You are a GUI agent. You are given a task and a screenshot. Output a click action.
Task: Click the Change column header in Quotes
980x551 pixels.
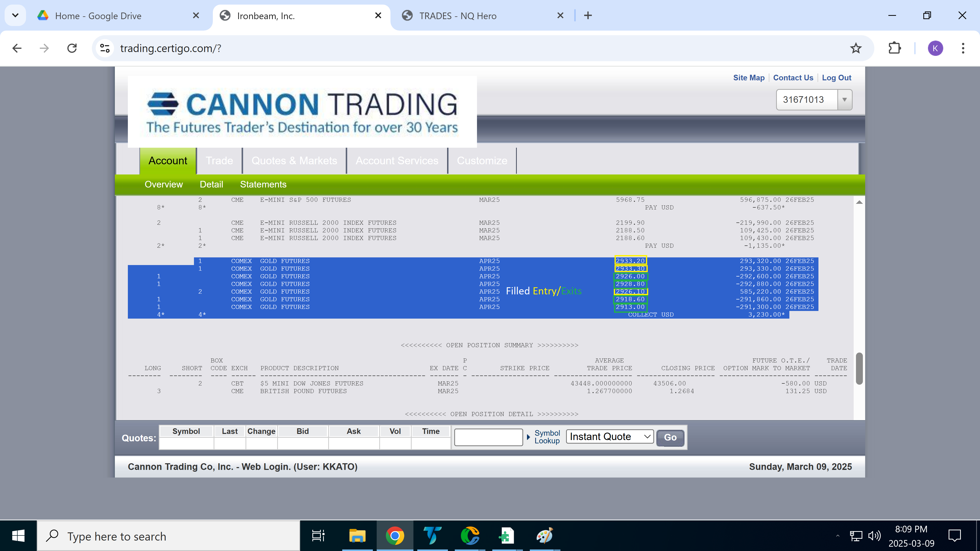point(261,431)
